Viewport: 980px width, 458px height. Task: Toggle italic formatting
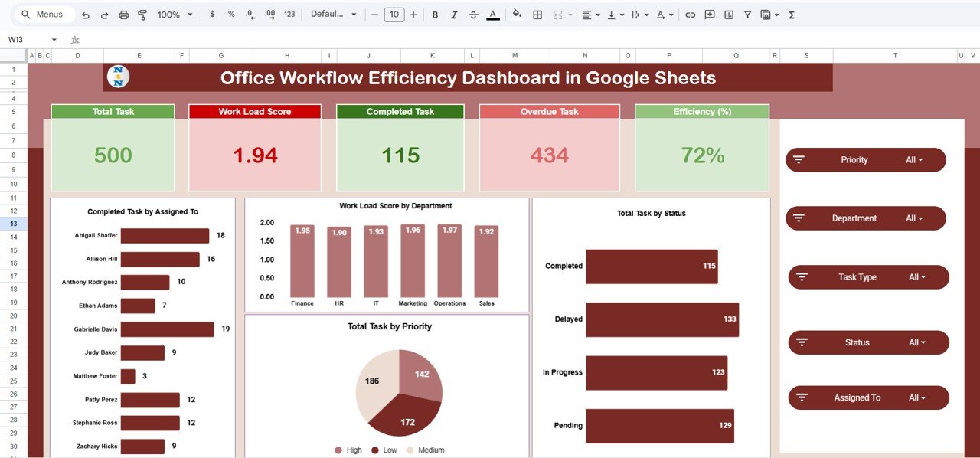point(454,15)
